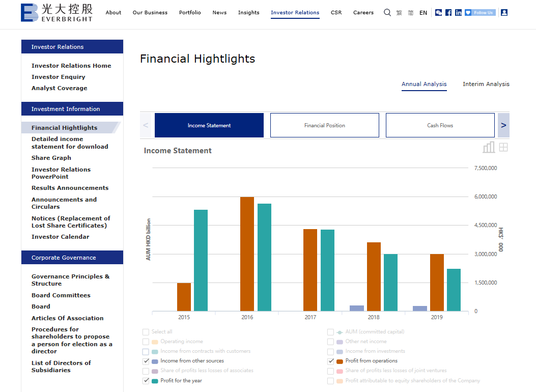Viewport: 536px width, 392px height.
Task: Switch chart to bar chart view icon
Action: pyautogui.click(x=488, y=147)
